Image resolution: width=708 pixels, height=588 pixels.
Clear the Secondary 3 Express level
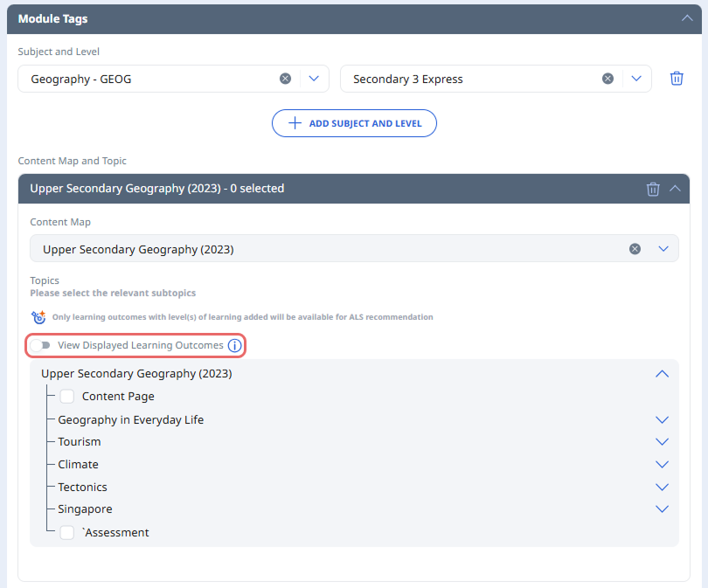click(607, 79)
